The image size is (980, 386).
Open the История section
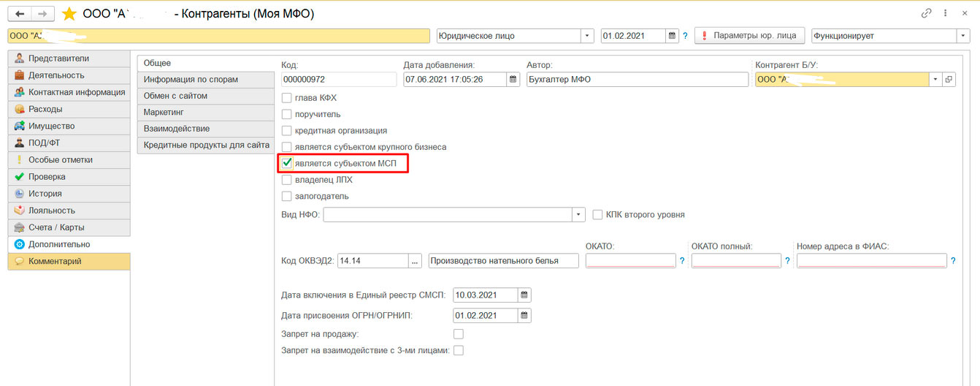(69, 194)
